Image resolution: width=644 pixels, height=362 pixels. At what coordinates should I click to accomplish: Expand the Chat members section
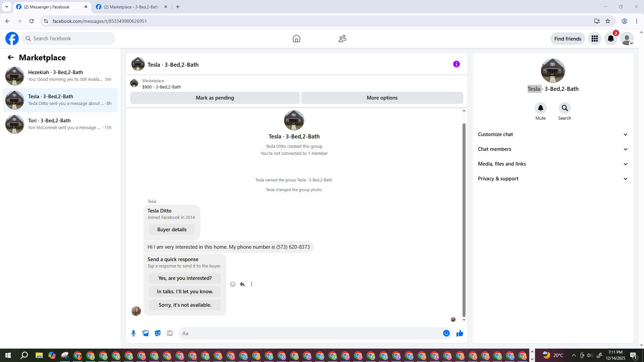pos(552,149)
